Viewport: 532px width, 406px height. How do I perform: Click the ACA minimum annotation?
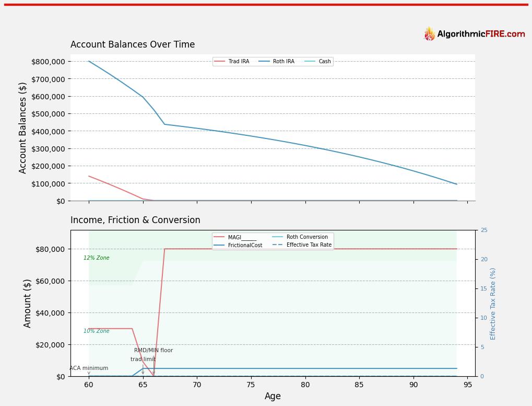[x=89, y=368]
